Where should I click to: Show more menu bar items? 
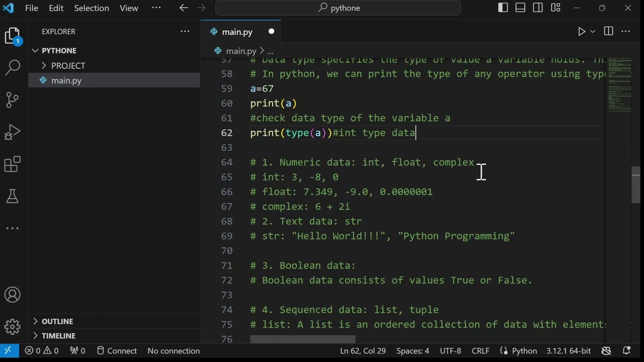[156, 8]
